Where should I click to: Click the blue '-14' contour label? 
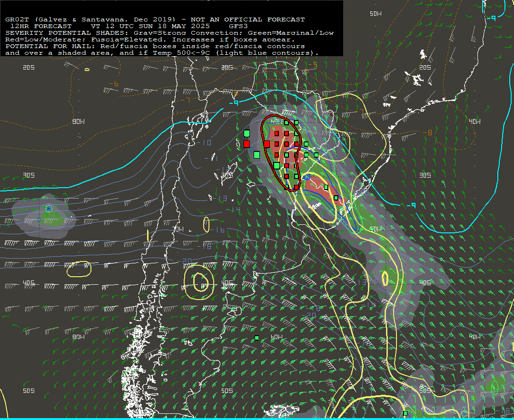(234, 210)
